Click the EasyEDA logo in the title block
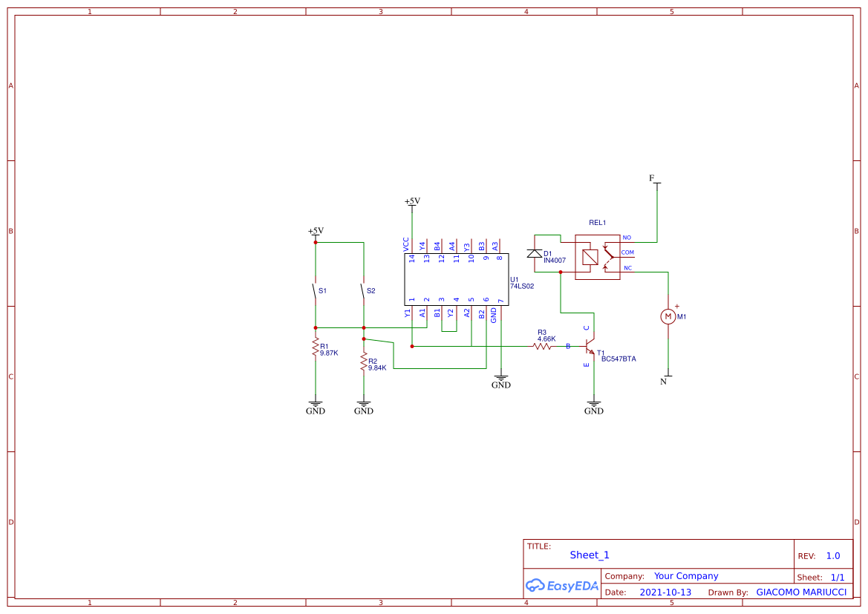This screenshot has height=614, width=868. click(562, 586)
